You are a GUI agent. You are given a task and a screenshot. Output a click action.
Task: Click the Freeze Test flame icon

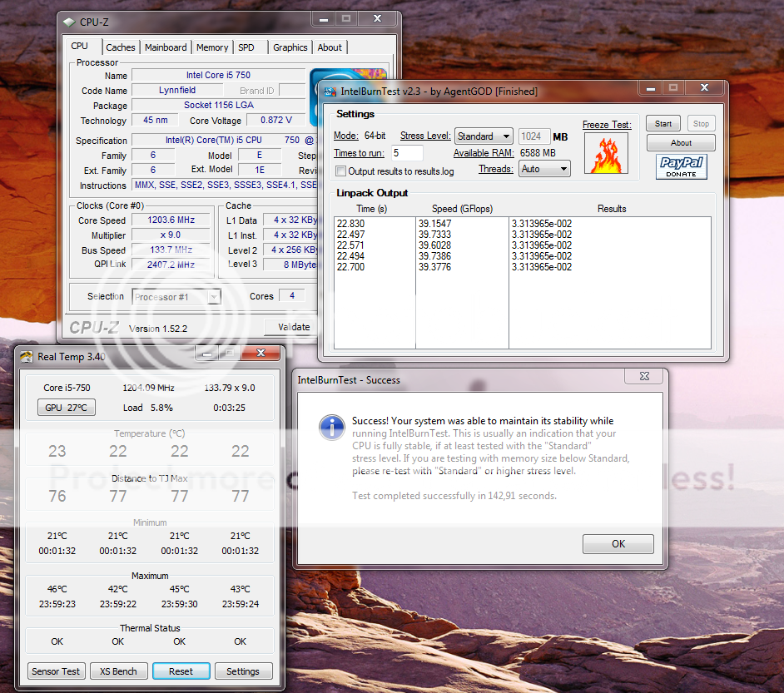point(606,153)
